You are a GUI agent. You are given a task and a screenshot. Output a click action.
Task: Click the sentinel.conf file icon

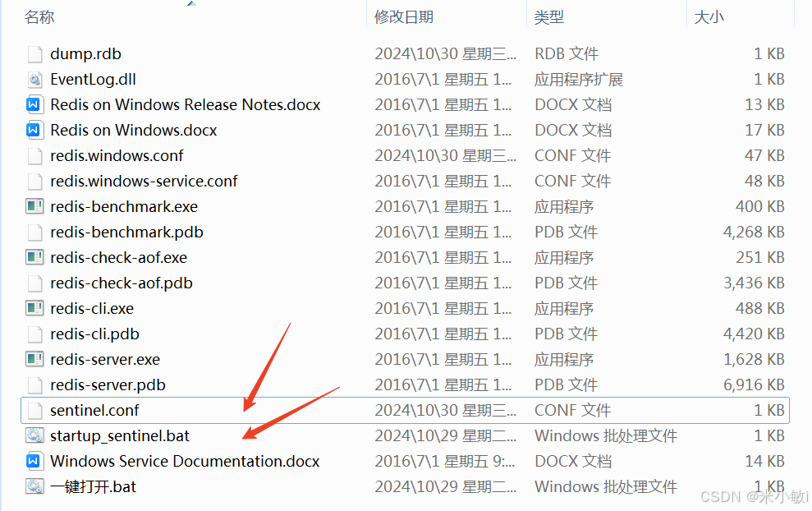(34, 411)
